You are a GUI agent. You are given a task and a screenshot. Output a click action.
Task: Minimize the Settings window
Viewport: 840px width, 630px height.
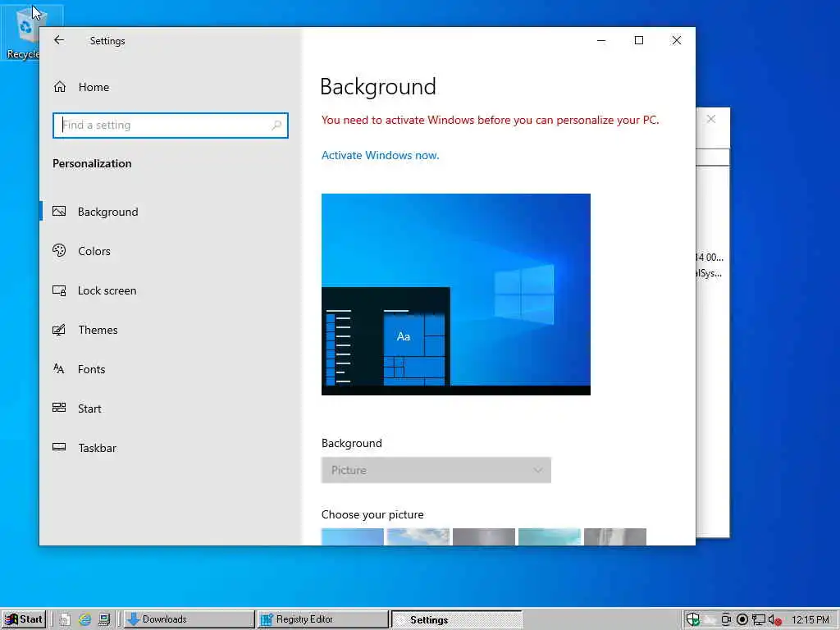[601, 41]
